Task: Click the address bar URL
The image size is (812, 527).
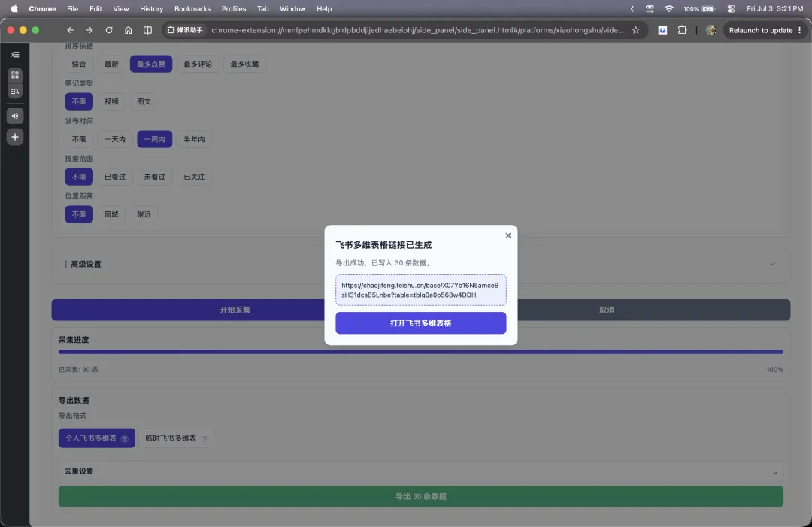Action: (417, 30)
